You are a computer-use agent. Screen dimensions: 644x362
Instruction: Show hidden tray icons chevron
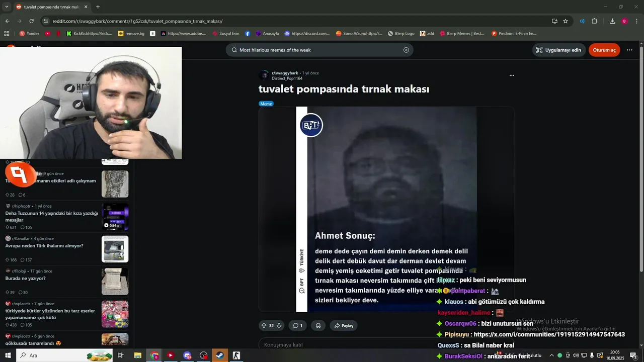[x=551, y=355]
